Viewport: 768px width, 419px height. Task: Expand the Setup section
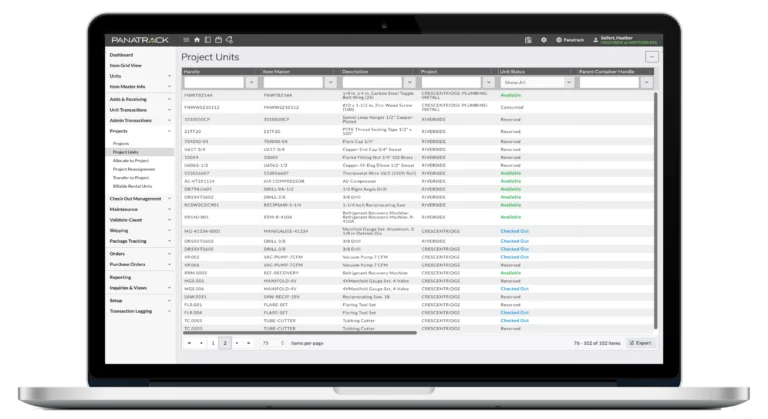(x=140, y=301)
